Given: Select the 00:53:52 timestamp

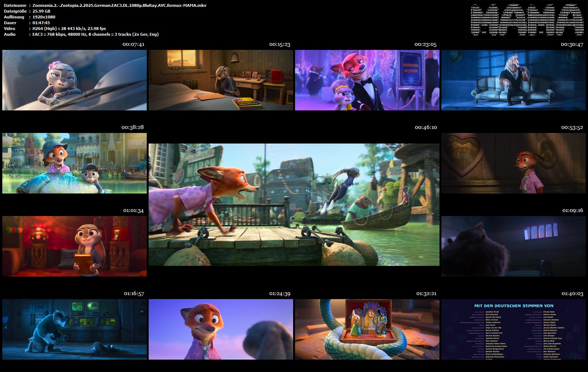Looking at the screenshot, I should [572, 127].
